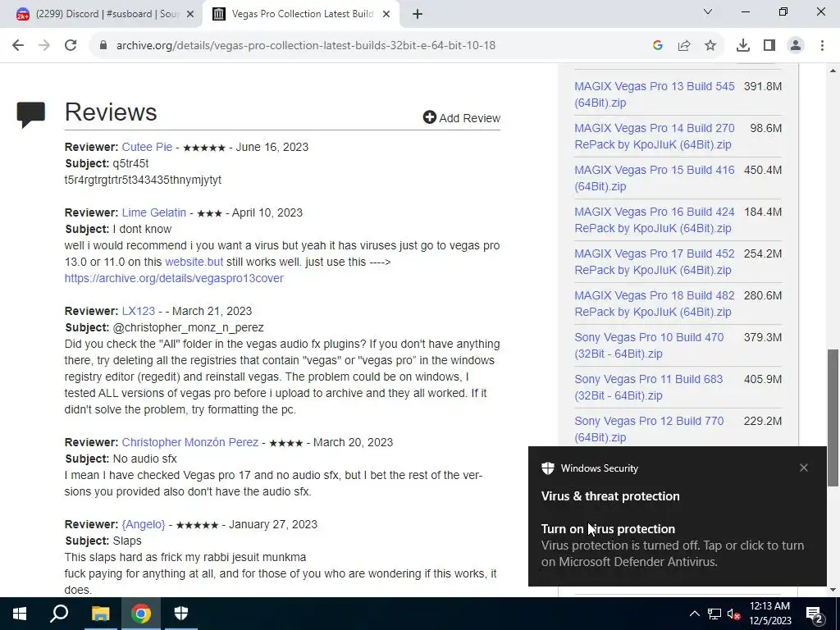Screen dimensions: 840x630
Task: Click the share page icon
Action: pyautogui.click(x=684, y=46)
